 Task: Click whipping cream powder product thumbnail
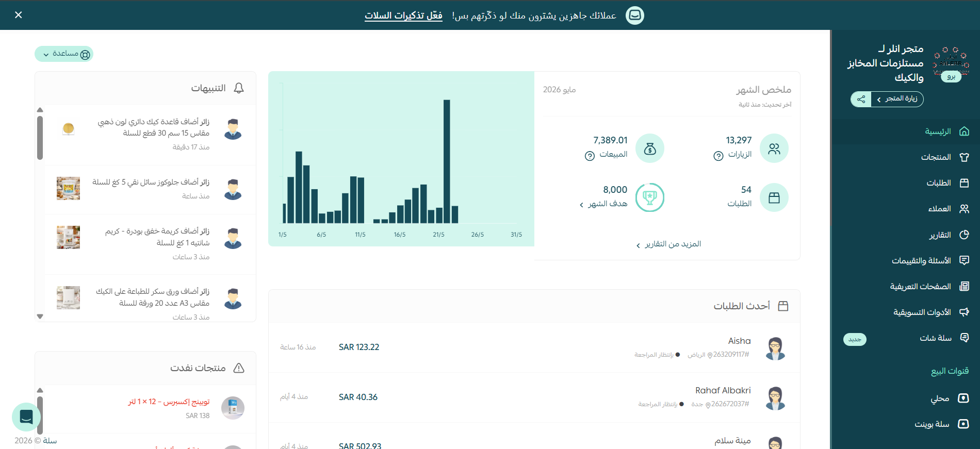(68, 237)
